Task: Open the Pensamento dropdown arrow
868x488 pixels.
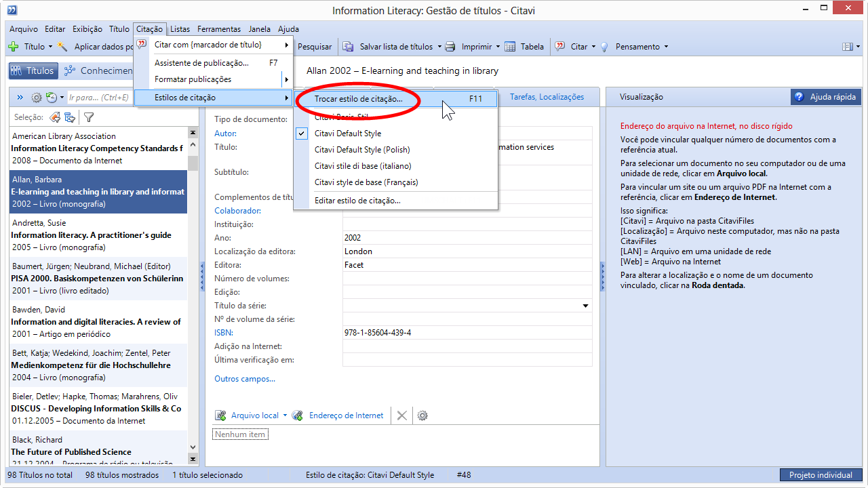Action: coord(666,47)
